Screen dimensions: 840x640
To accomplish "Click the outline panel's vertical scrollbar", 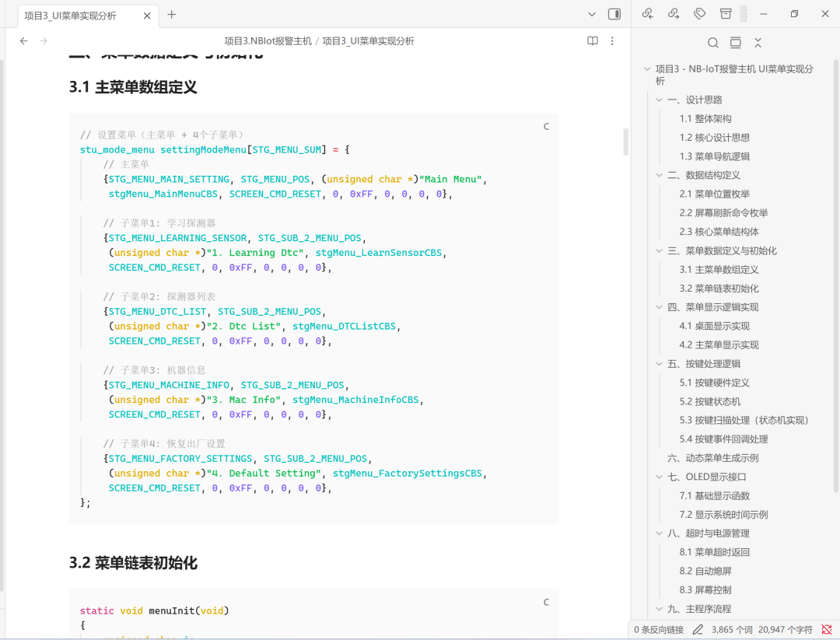I will coord(836,275).
